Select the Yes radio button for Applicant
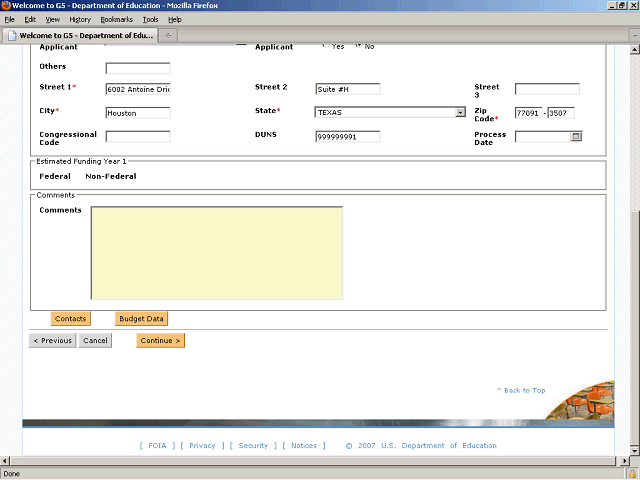The width and height of the screenshot is (640, 480). pyautogui.click(x=326, y=46)
